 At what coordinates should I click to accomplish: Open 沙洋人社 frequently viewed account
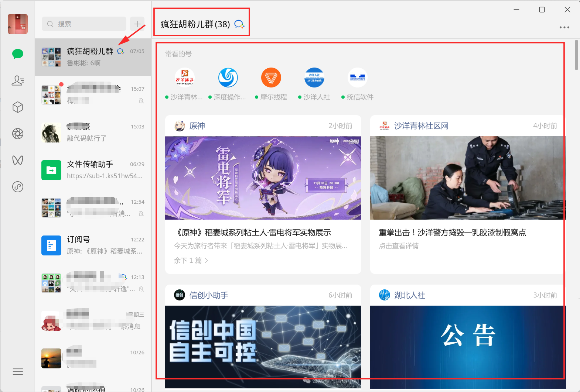[x=314, y=84]
